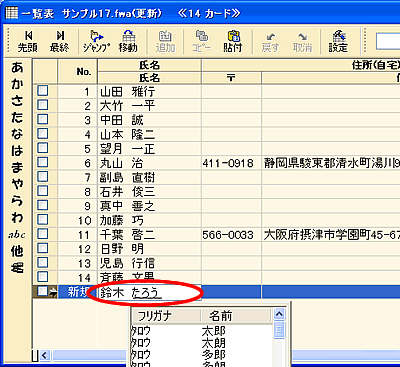Select the な index tab

point(17,134)
